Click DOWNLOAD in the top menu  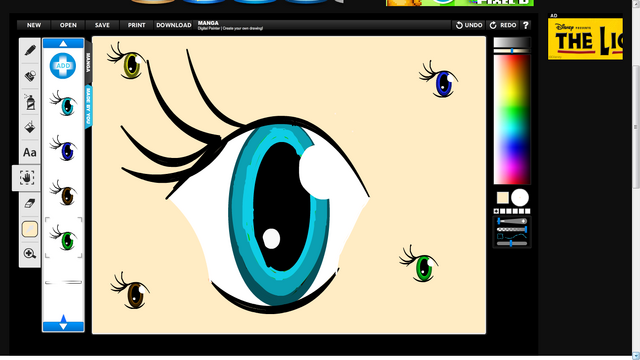point(174,25)
